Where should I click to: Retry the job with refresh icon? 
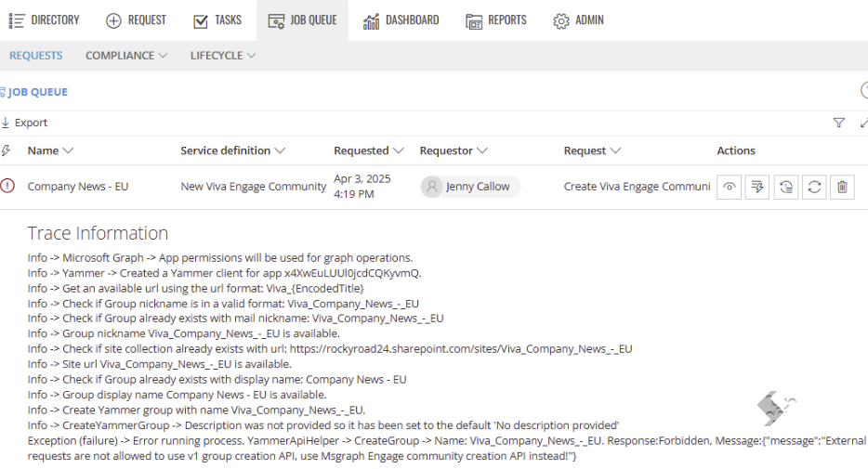click(x=814, y=187)
